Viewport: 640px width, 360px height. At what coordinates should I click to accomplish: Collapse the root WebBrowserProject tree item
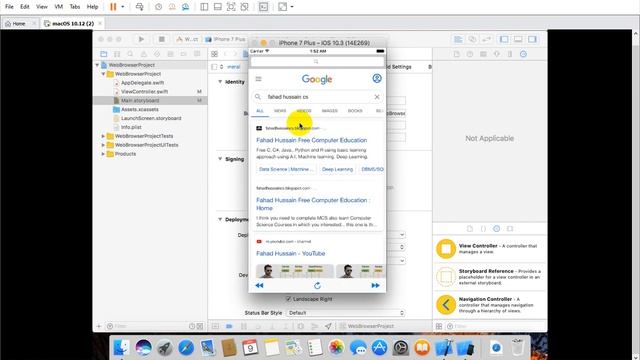click(x=97, y=65)
